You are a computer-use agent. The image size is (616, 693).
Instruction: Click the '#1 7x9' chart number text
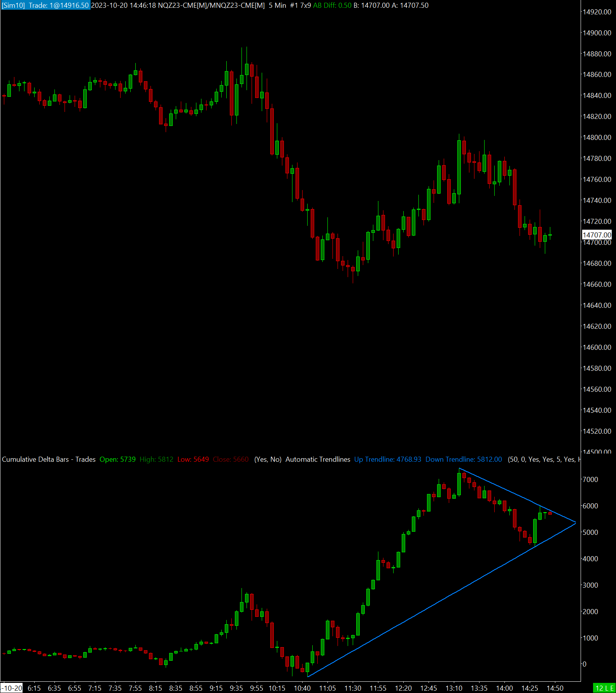point(300,5)
